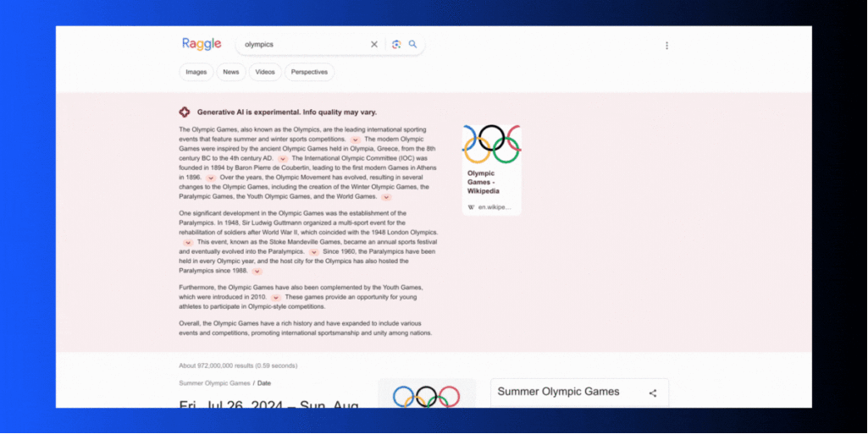Expand source chevron after 'and the World Games'

click(x=386, y=197)
